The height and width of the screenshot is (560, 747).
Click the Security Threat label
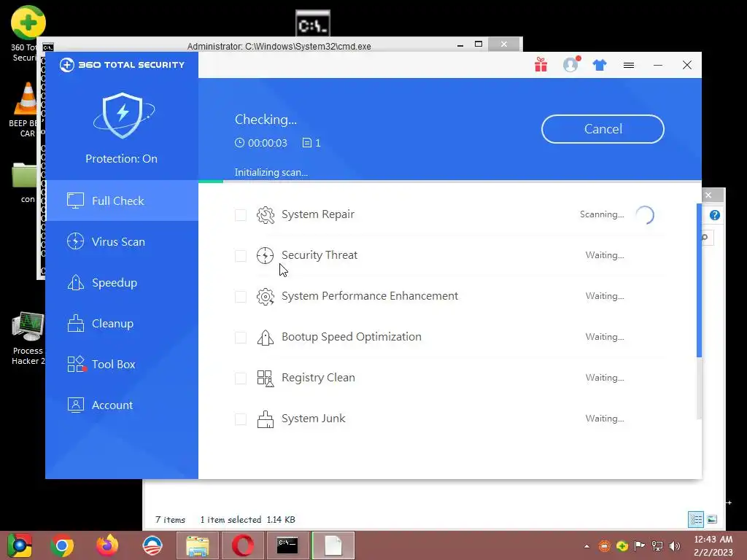[320, 255]
